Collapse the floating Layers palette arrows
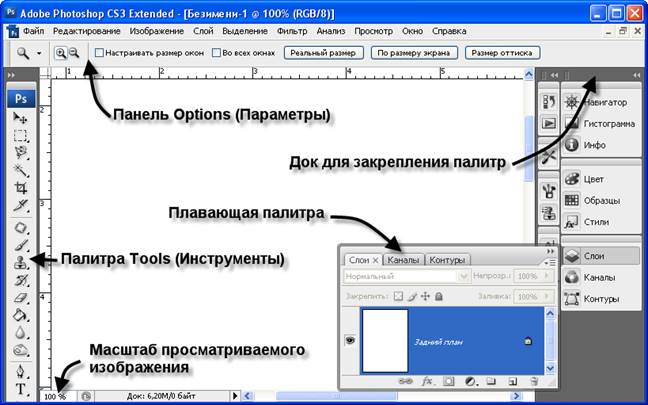Screen dimensions: 648x405 click(550, 251)
